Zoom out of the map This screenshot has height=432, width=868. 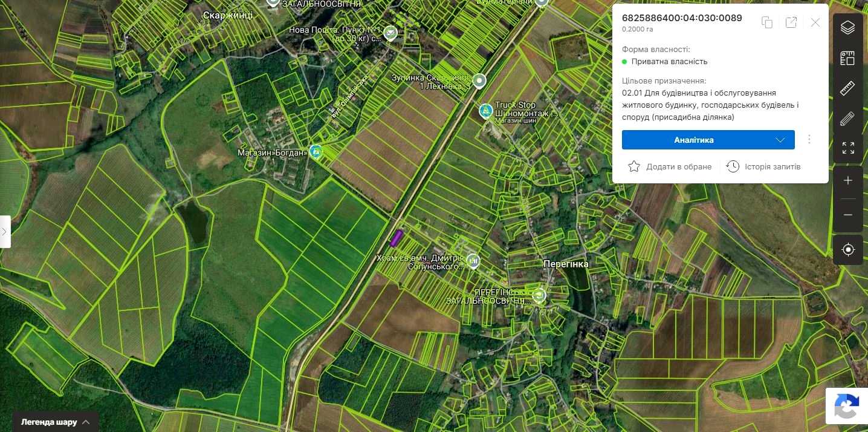847,215
